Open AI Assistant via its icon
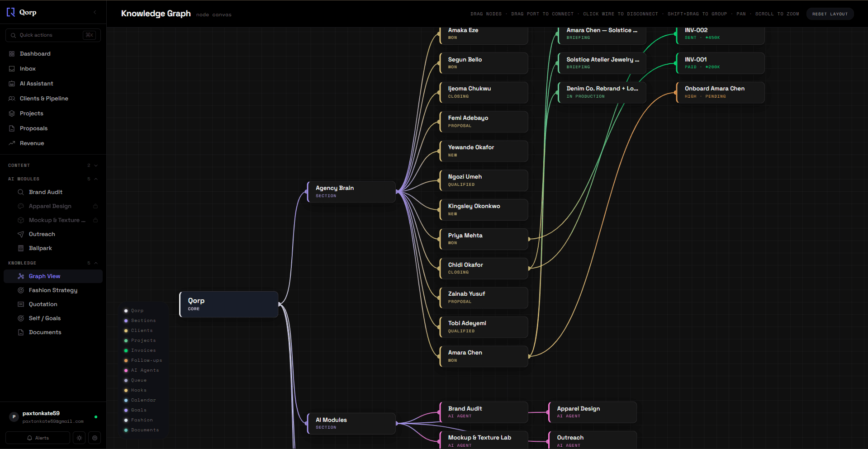The height and width of the screenshot is (449, 868). [12, 84]
